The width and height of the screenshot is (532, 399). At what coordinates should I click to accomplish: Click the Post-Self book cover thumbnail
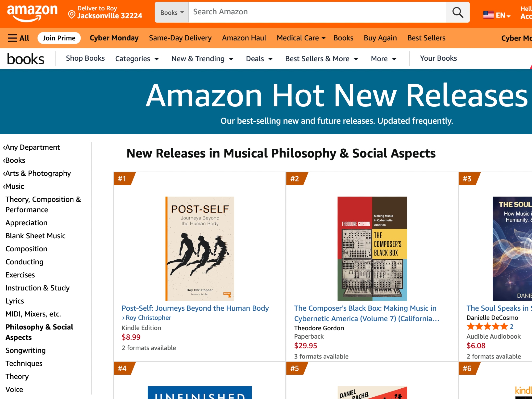point(200,248)
